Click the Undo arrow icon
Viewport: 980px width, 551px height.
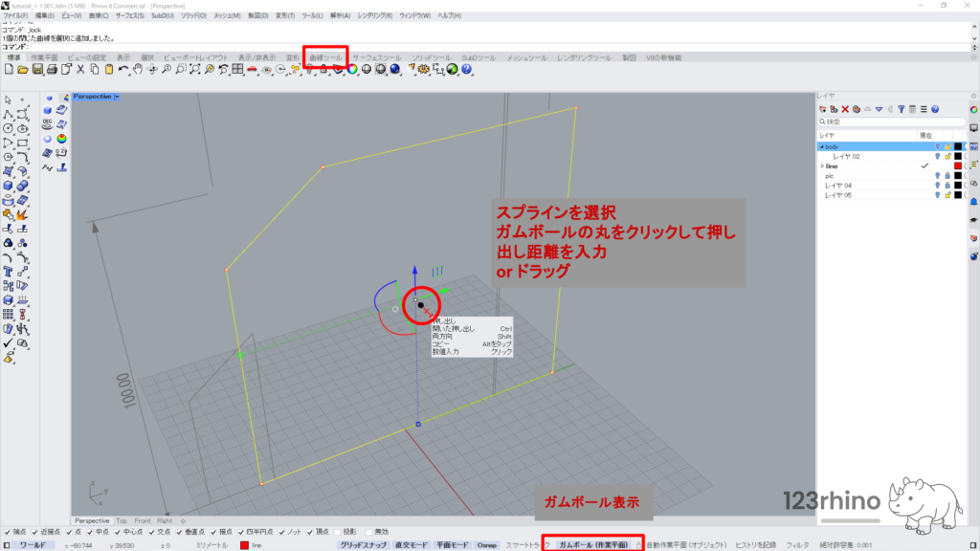click(x=123, y=69)
